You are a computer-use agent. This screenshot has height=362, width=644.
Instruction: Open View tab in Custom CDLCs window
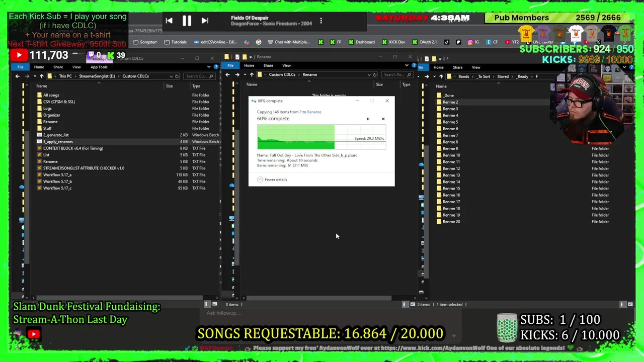click(76, 67)
